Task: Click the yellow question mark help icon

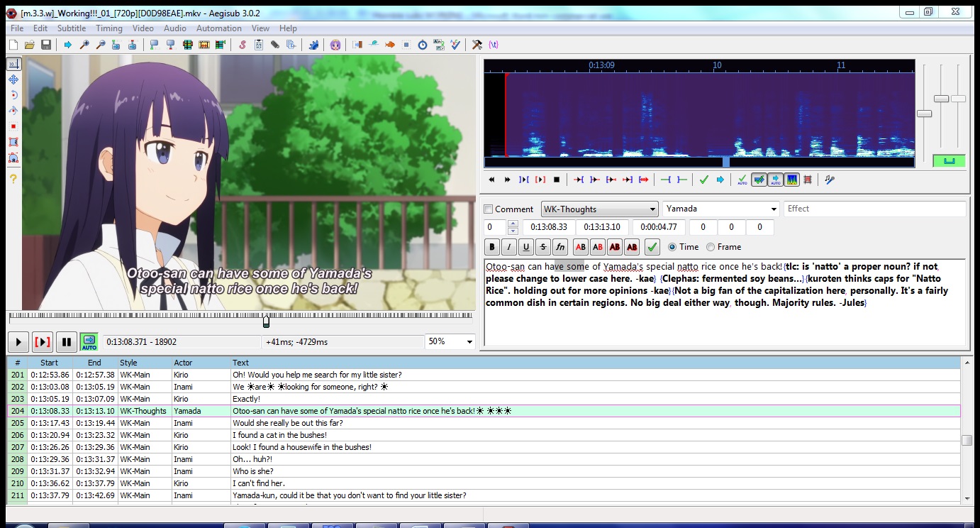Action: click(13, 179)
